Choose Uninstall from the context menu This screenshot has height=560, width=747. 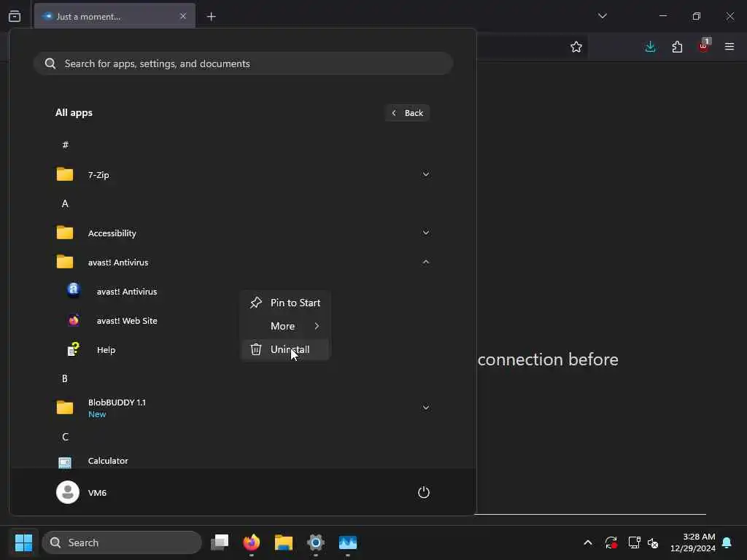285,349
